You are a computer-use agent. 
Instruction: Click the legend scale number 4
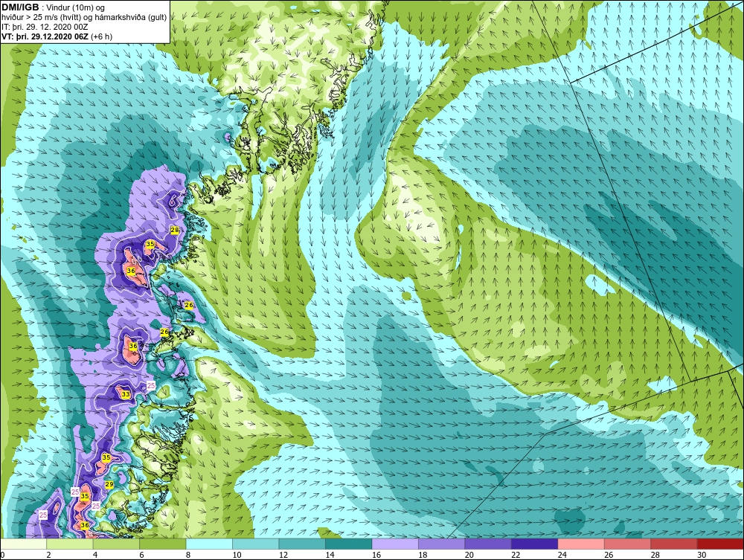point(95,555)
